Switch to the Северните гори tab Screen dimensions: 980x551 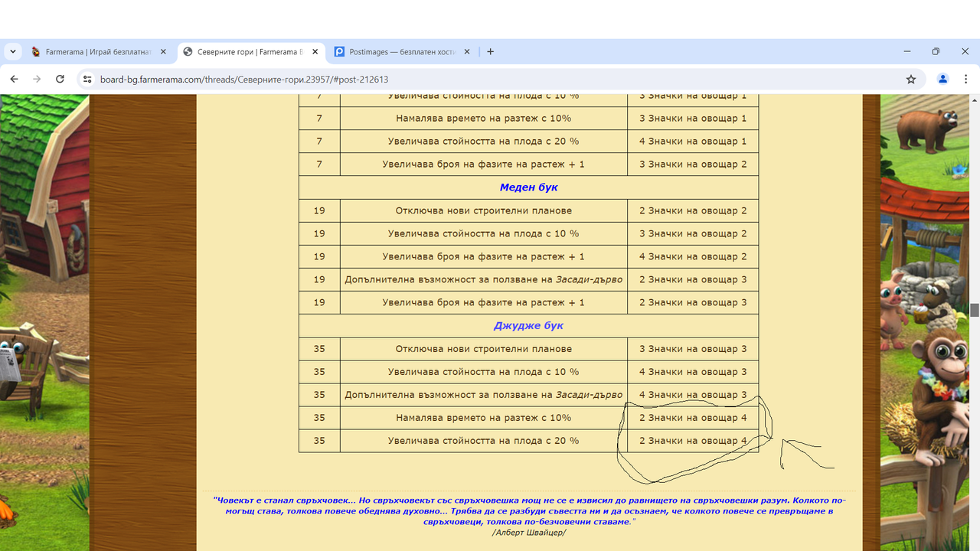click(x=251, y=52)
